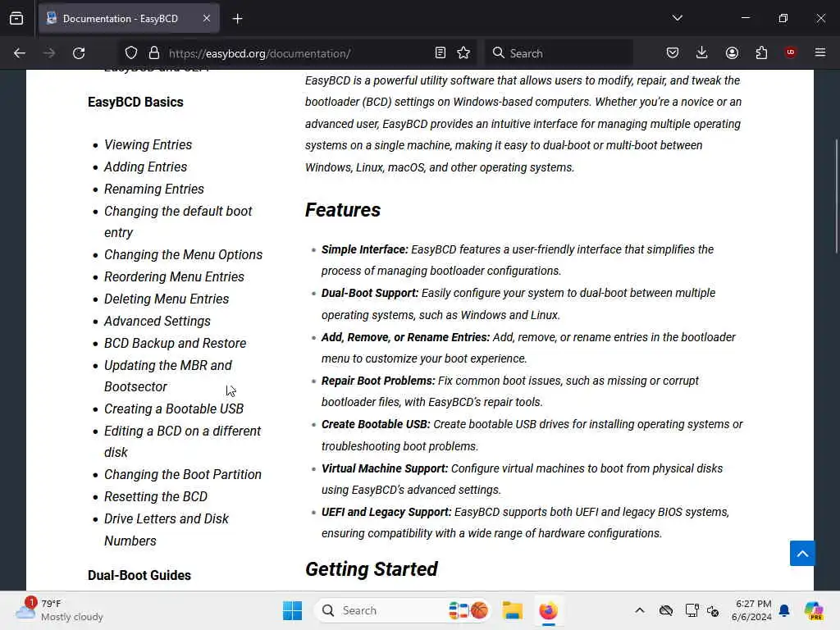
Task: Click the 'Virtual Machine Support:' bold text
Action: coord(385,468)
